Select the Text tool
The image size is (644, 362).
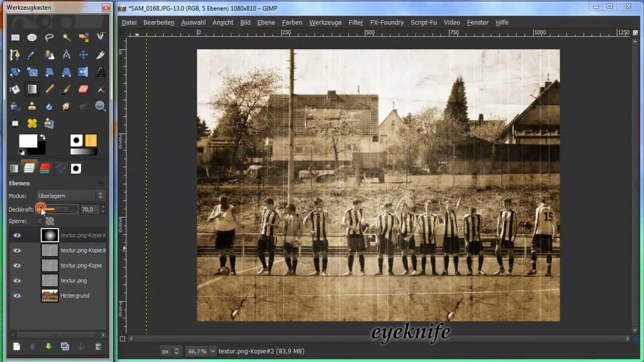[101, 72]
